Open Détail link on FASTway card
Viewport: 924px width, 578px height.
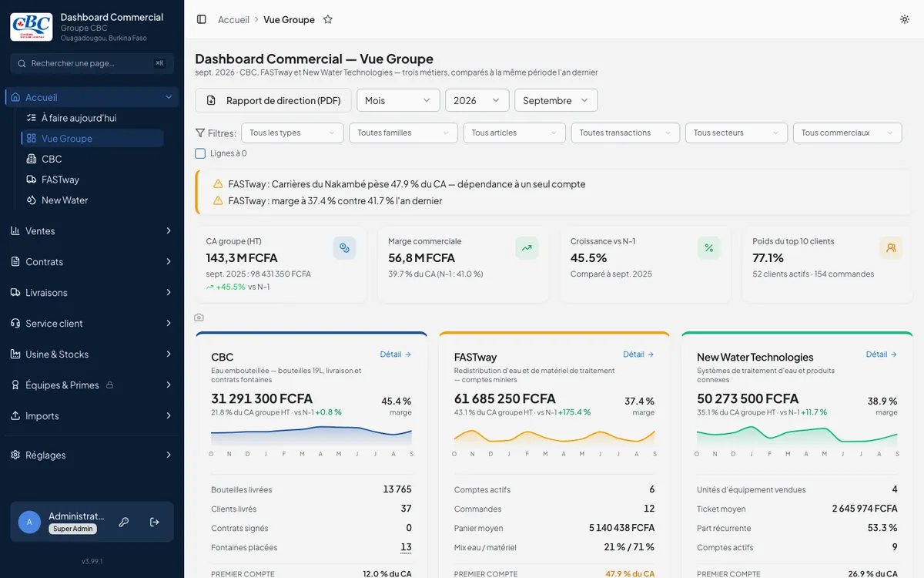coord(639,355)
